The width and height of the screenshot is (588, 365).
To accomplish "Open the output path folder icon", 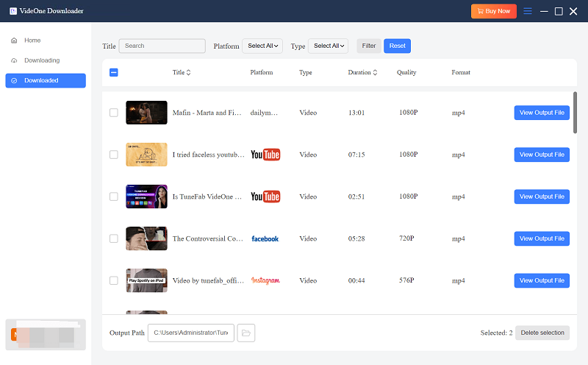I will click(246, 333).
